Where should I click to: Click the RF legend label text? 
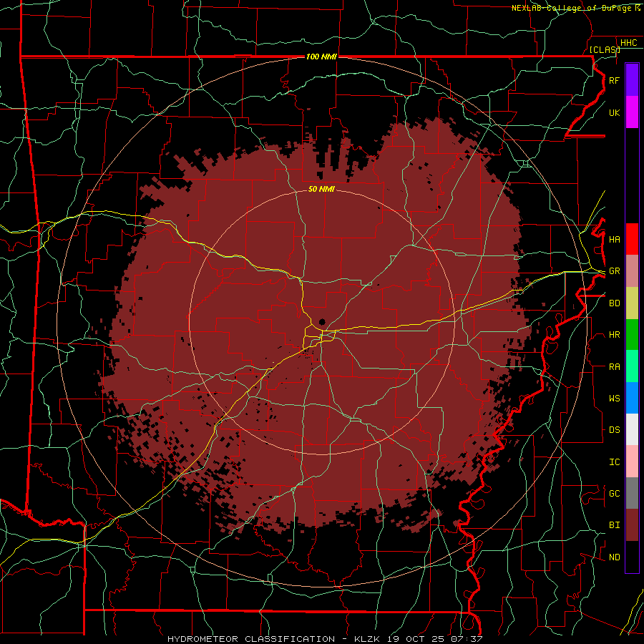coord(614,80)
